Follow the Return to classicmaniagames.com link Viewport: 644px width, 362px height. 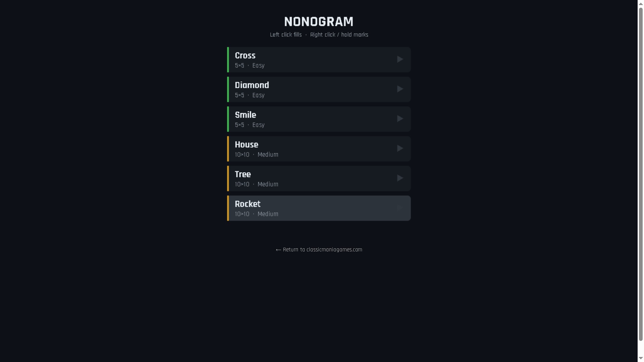click(319, 249)
